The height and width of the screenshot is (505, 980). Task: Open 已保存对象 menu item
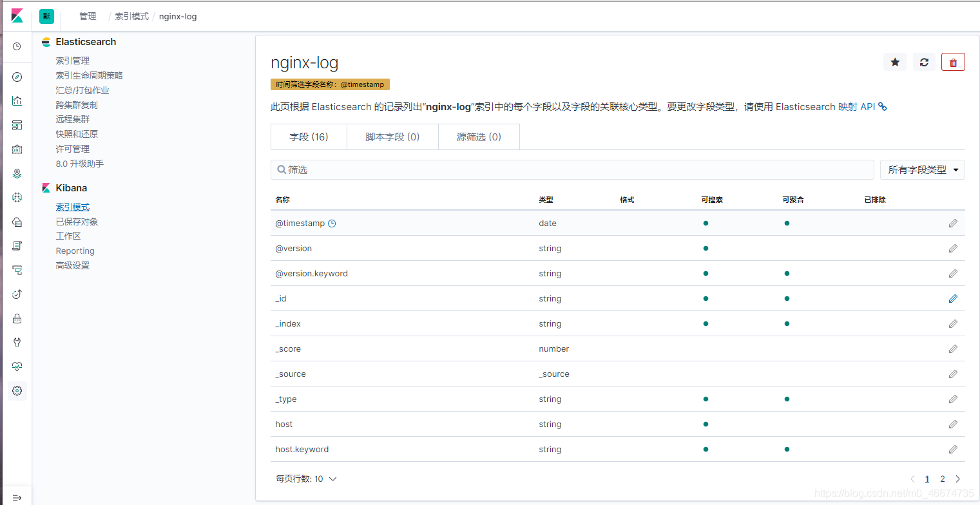77,222
